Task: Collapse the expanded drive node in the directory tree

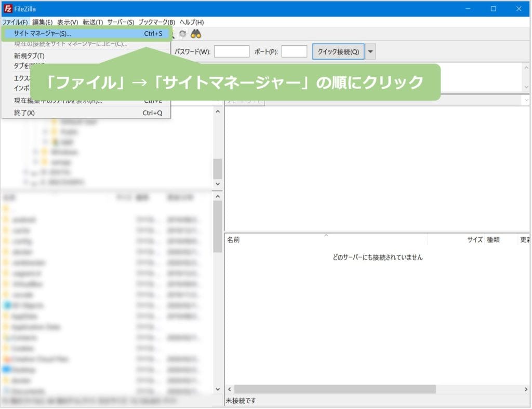Action: (x=24, y=172)
